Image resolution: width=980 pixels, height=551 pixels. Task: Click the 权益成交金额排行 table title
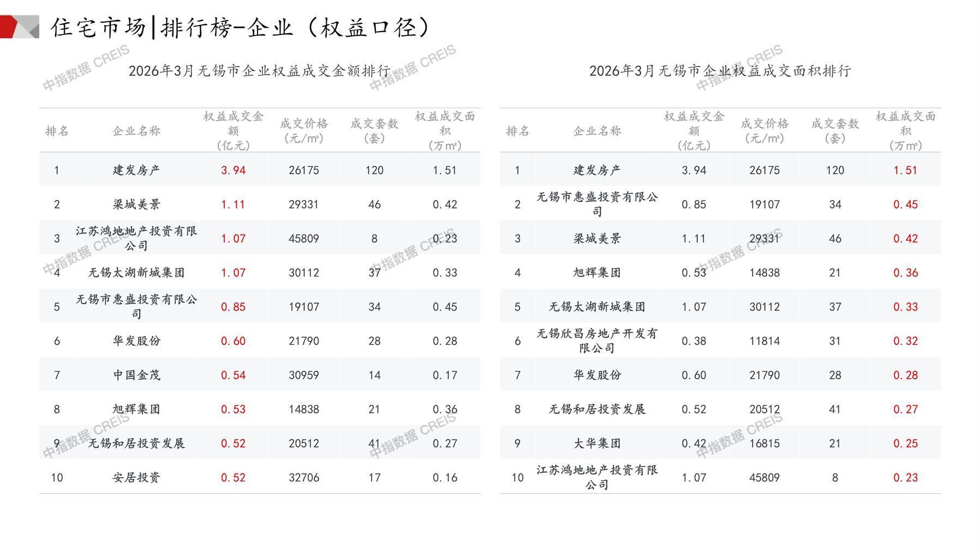[x=260, y=71]
